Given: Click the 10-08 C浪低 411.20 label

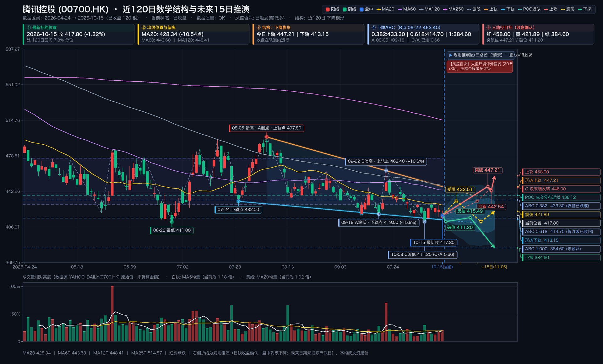Looking at the screenshot, I should tap(422, 254).
